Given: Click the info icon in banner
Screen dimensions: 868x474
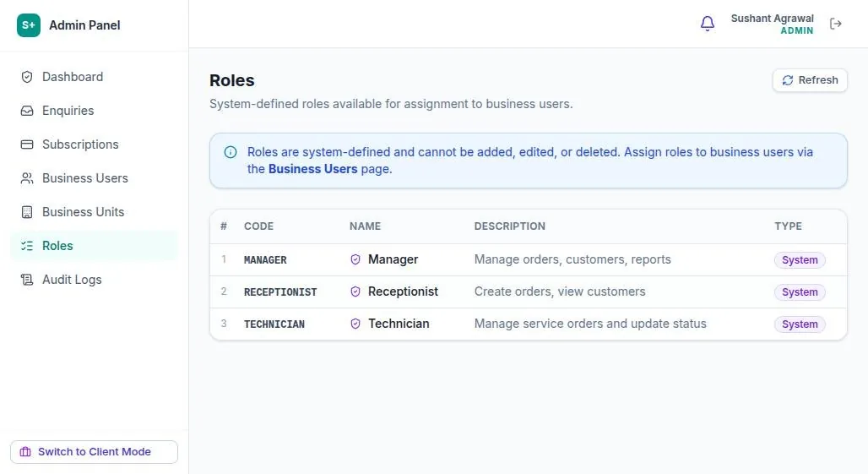Looking at the screenshot, I should click(231, 152).
